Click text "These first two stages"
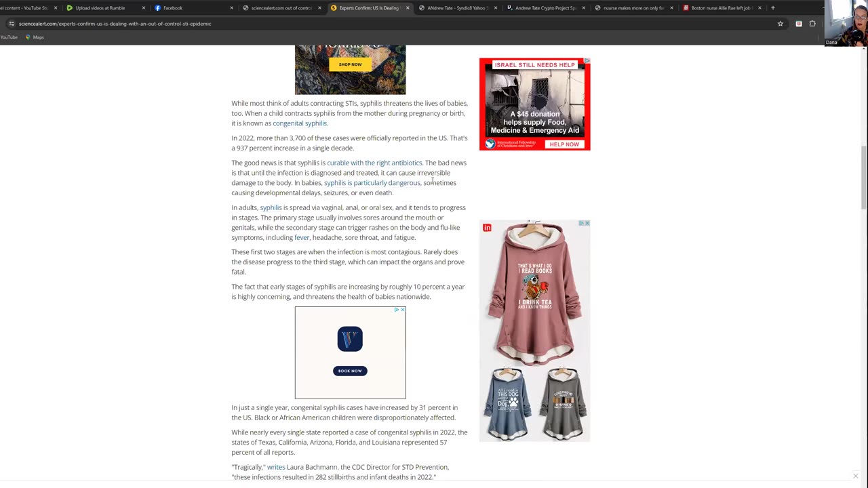The height and width of the screenshot is (488, 868). (263, 251)
